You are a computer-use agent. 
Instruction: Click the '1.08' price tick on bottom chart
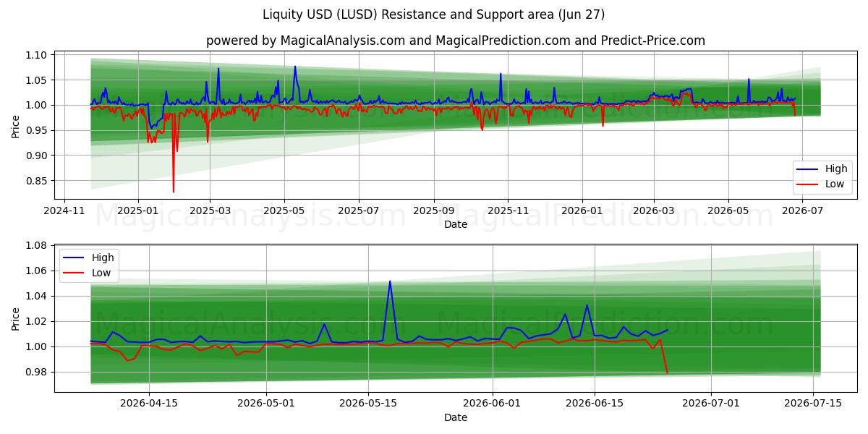pos(36,246)
